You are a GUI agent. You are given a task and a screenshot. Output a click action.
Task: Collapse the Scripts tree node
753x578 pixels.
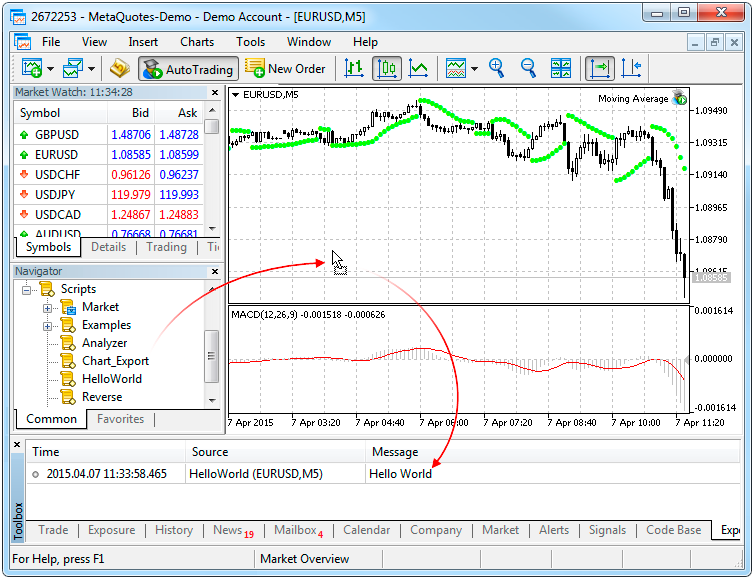(26, 289)
